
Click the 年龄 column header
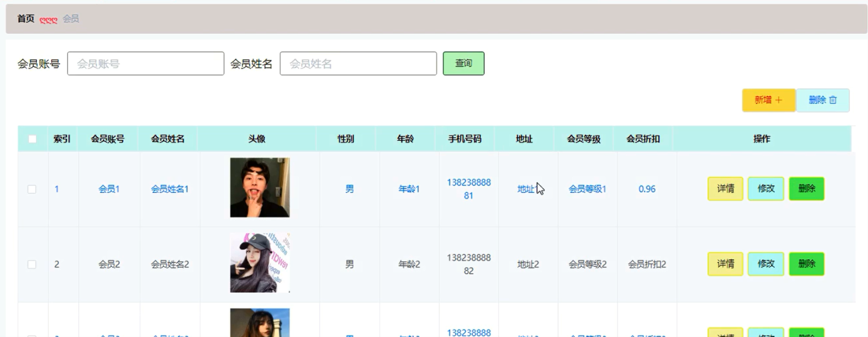pyautogui.click(x=405, y=139)
